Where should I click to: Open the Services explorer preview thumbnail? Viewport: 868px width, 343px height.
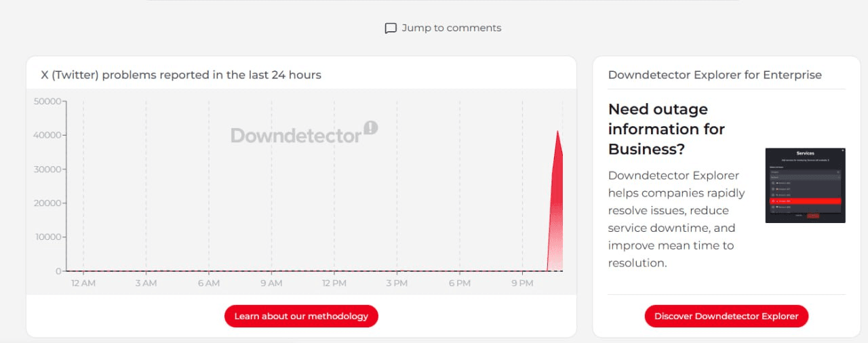coord(805,185)
